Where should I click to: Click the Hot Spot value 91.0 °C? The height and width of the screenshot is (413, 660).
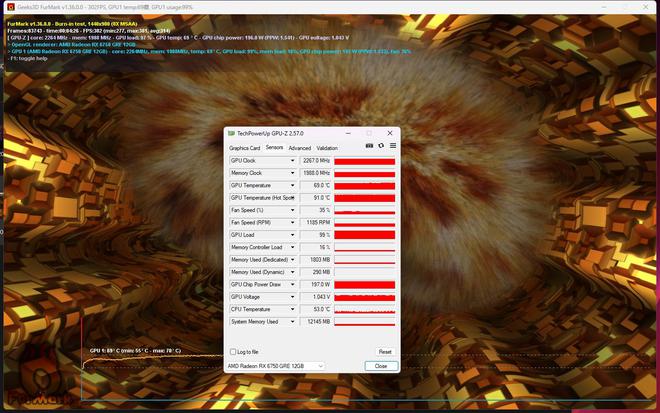316,198
